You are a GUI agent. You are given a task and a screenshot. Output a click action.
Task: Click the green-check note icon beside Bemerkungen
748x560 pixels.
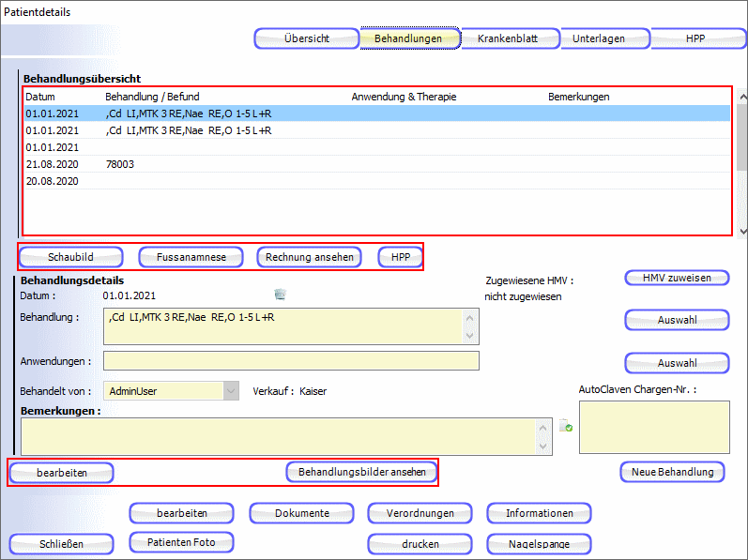coord(565,427)
